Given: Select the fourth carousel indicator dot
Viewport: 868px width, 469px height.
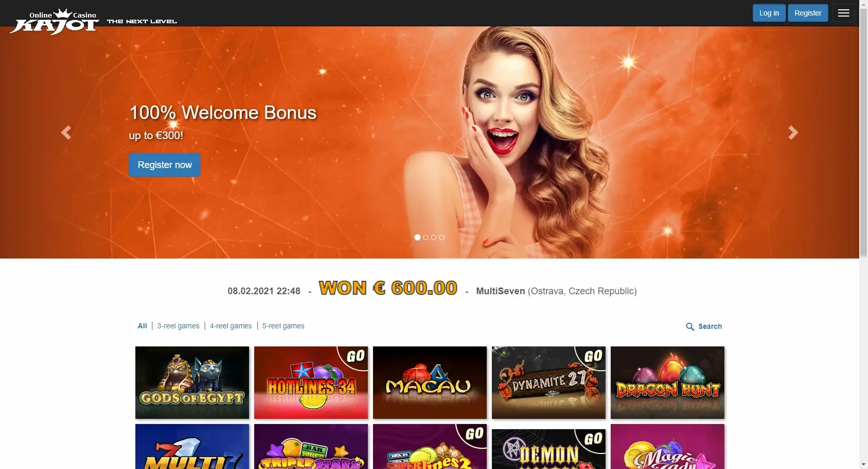Looking at the screenshot, I should 442,237.
